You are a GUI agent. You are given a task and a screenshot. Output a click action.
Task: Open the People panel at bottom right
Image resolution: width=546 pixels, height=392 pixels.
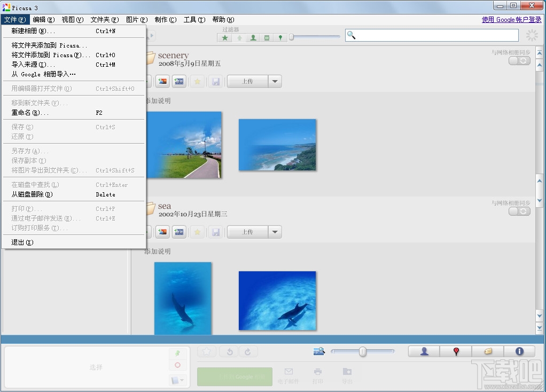tap(423, 351)
